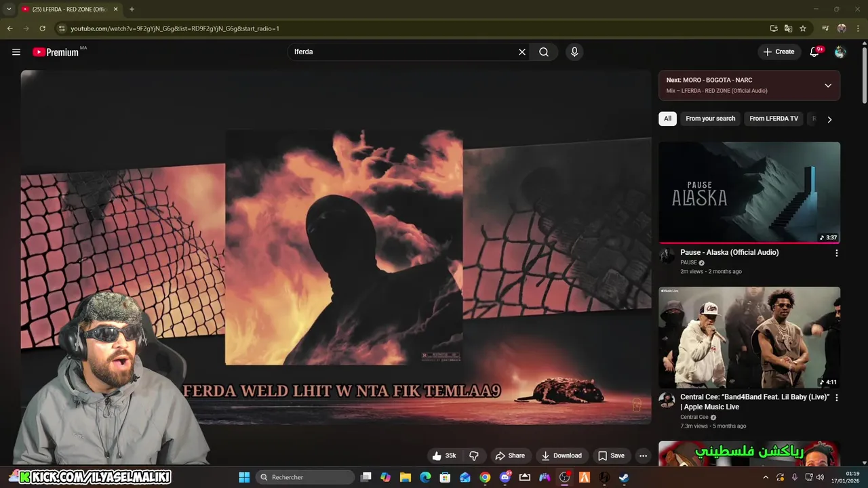Click the video player to pause
The height and width of the screenshot is (488, 868).
[336, 248]
